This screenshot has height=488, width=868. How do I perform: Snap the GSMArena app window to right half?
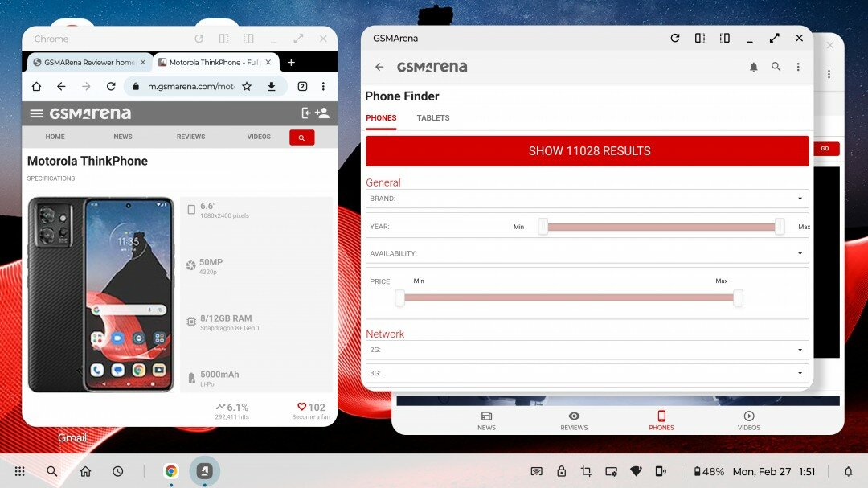pyautogui.click(x=725, y=39)
